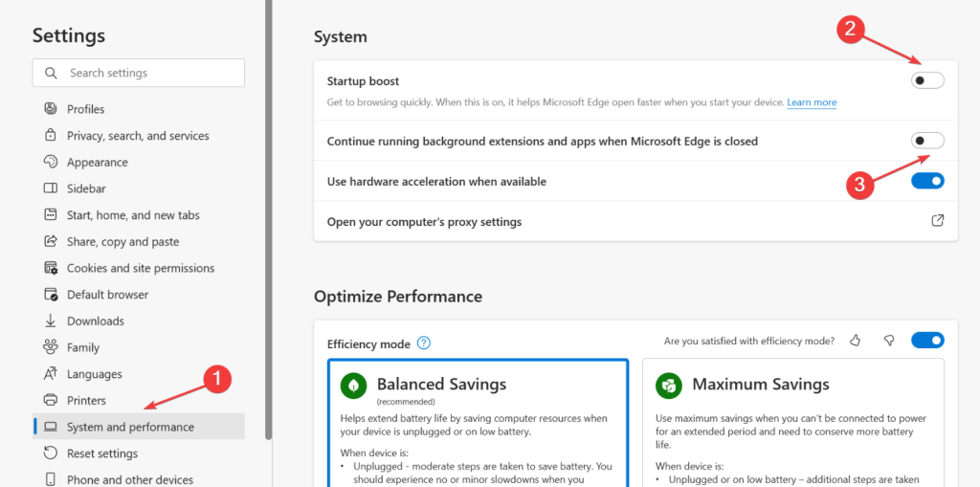Select the Maximum Savings option card

tap(792, 421)
